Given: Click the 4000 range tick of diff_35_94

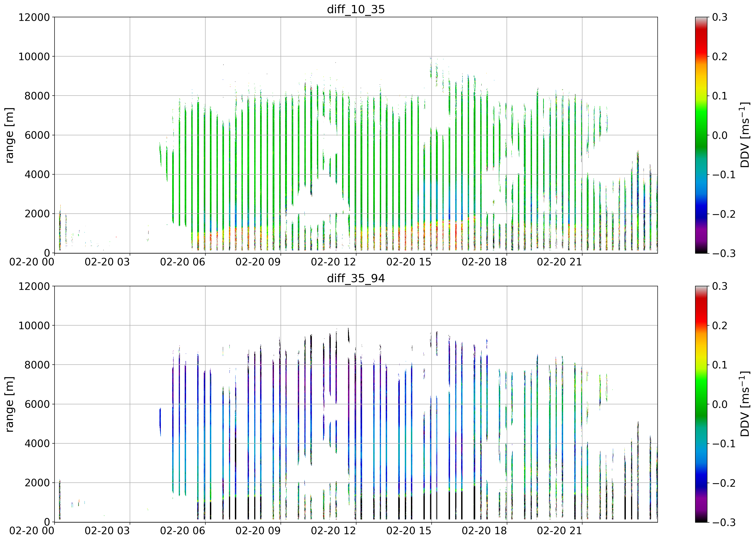Looking at the screenshot, I should [37, 443].
